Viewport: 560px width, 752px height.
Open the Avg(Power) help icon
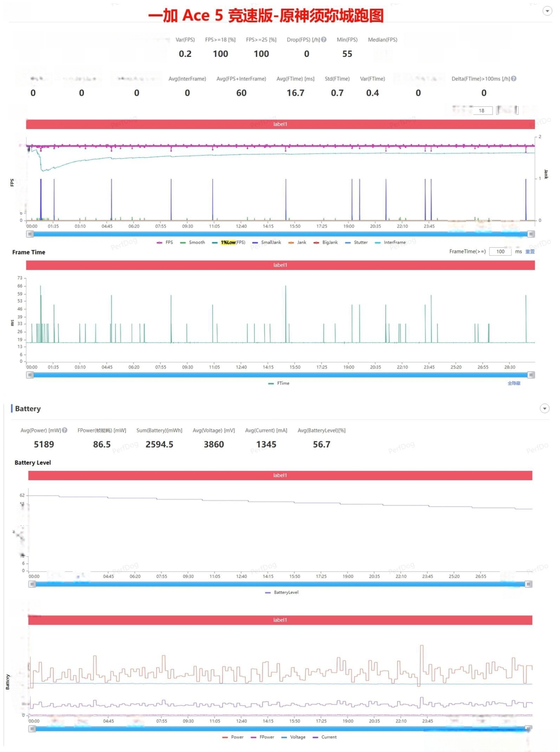65,430
